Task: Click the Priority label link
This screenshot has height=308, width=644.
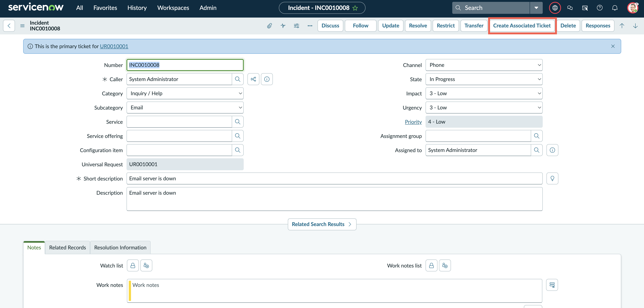Action: (413, 122)
